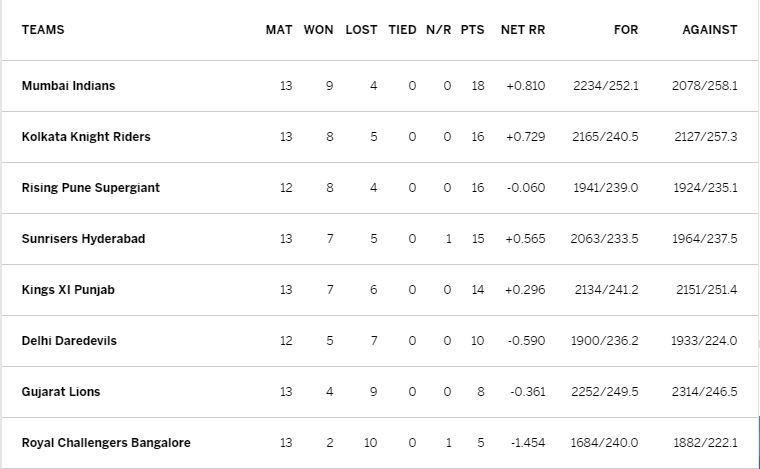This screenshot has width=760, height=469.
Task: Click the Kings XI Punjab name
Action: pyautogui.click(x=68, y=290)
